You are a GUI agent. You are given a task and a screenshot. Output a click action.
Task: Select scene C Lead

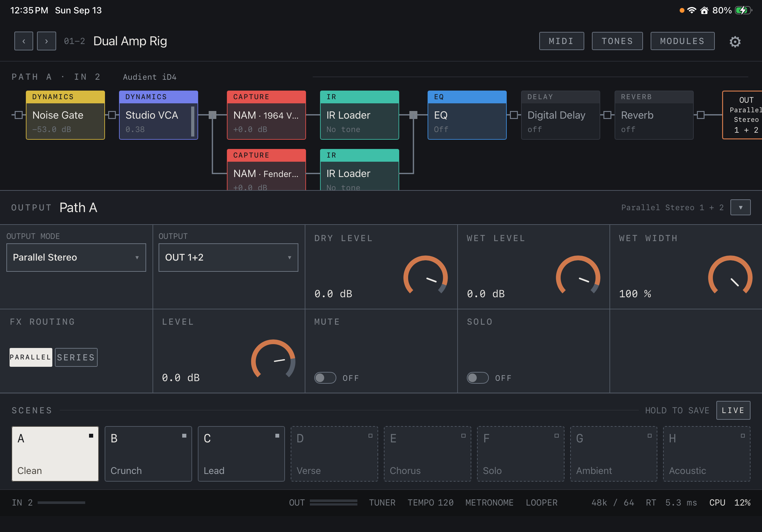(241, 454)
